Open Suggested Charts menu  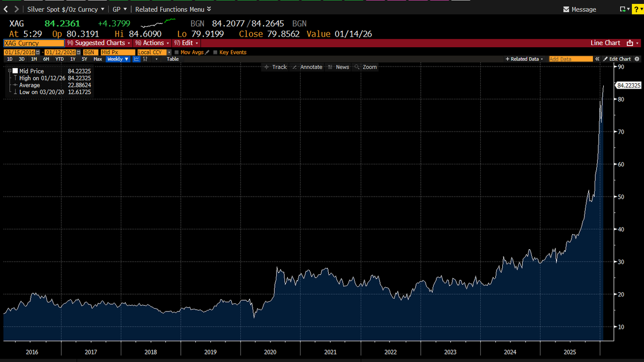pyautogui.click(x=99, y=43)
